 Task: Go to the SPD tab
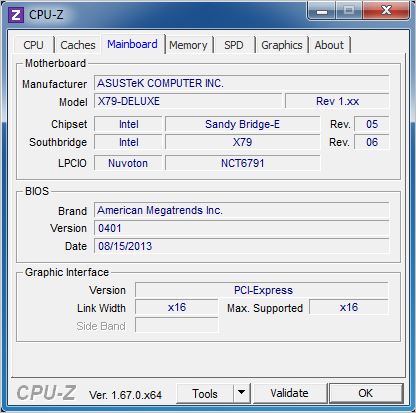pyautogui.click(x=234, y=45)
